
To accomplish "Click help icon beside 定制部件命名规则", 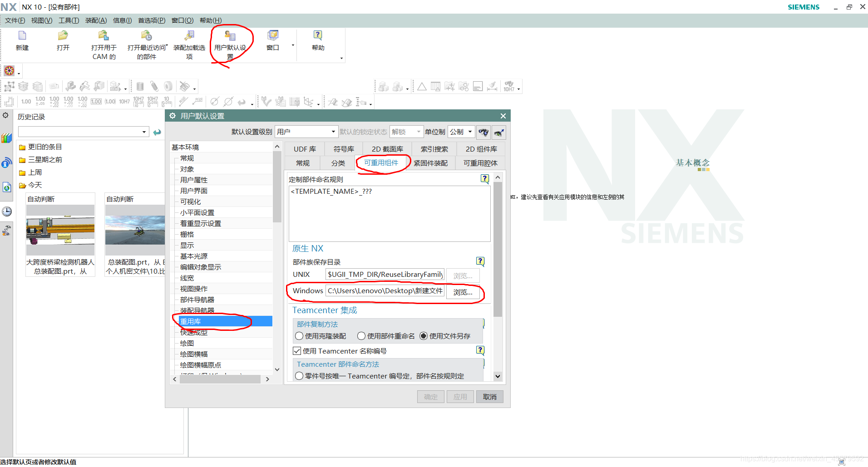I will tap(484, 179).
